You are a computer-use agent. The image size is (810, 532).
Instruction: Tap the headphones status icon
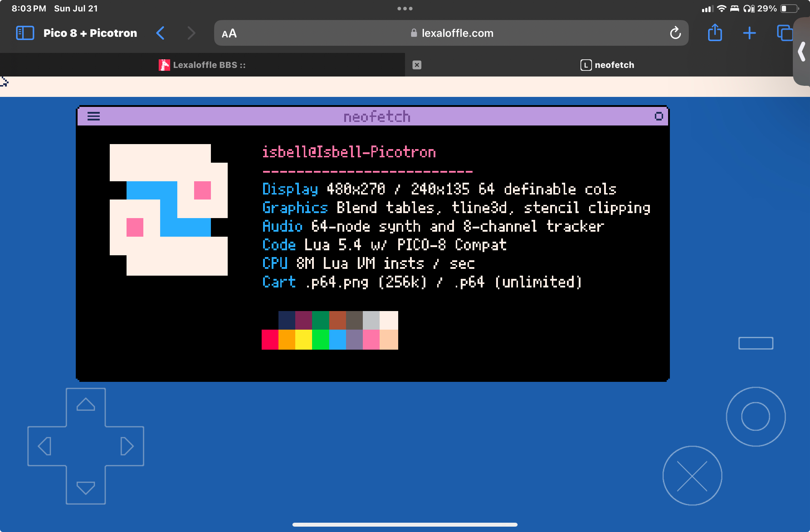click(749, 9)
